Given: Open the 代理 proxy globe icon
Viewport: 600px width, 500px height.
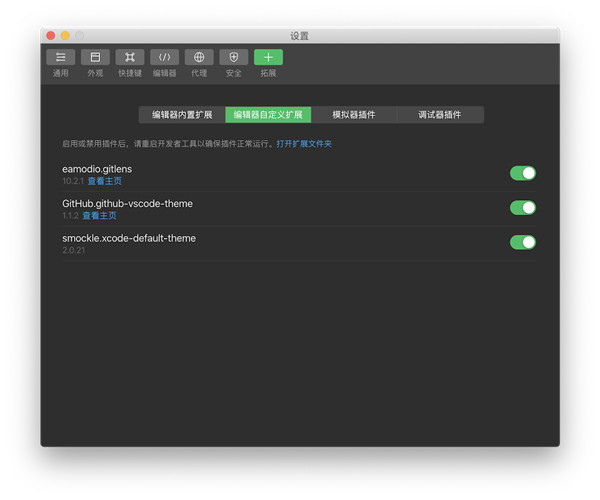Looking at the screenshot, I should [x=199, y=58].
